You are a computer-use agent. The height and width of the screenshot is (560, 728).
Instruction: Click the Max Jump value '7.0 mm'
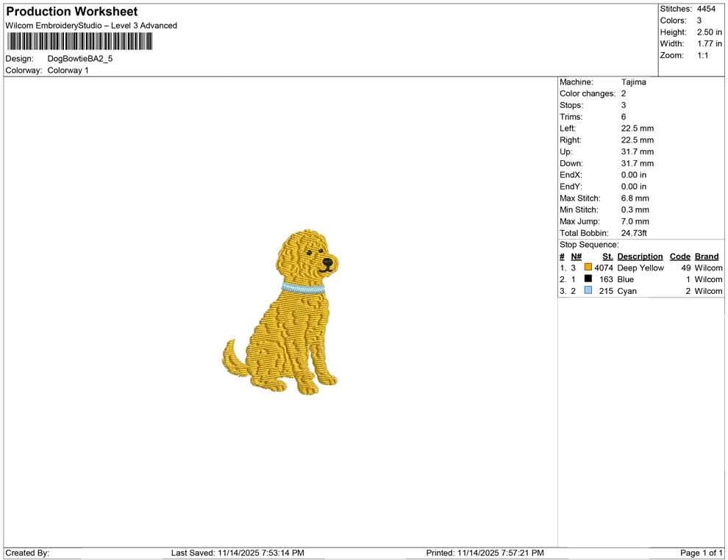click(x=635, y=221)
